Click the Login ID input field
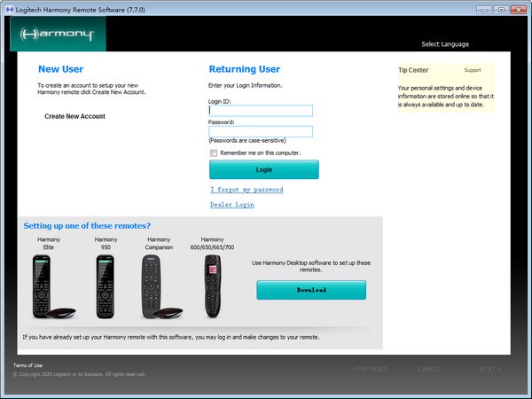Screen dimensions: 532x399 (261, 111)
